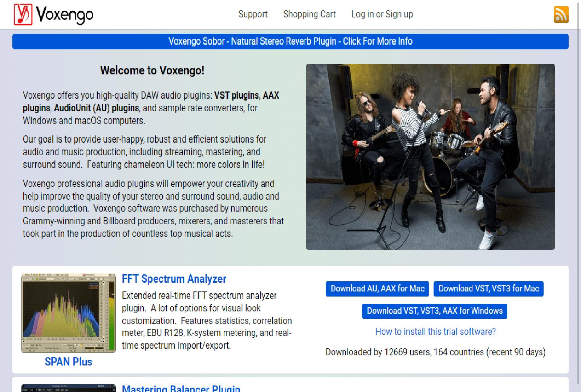Download VST, VST3 for Mac
Image resolution: width=581 pixels, height=392 pixels.
tap(488, 289)
